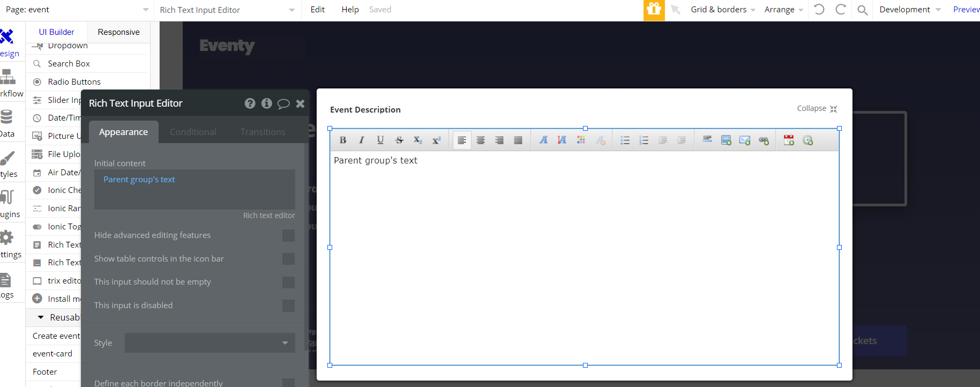Insert the current time
This screenshot has width=980, height=387.
808,140
